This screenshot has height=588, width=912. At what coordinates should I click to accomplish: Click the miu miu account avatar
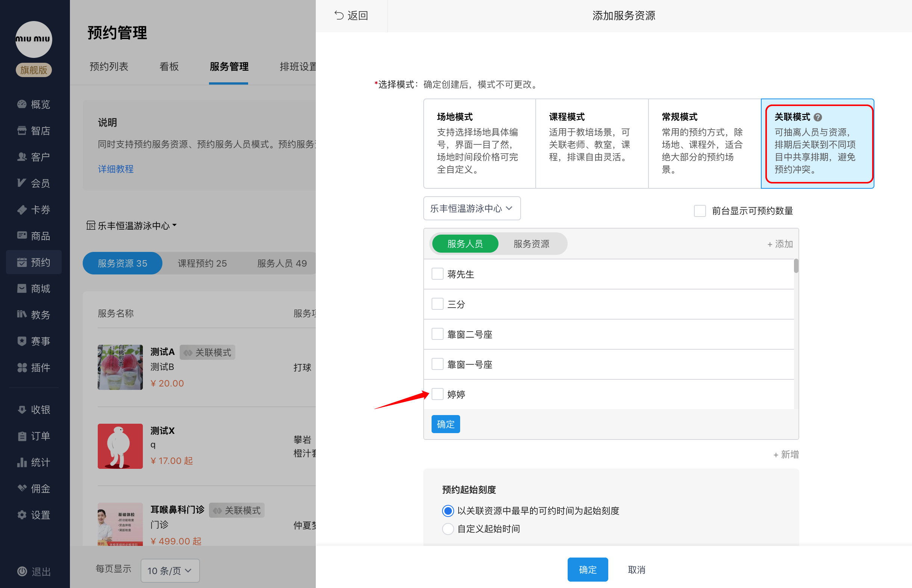tap(33, 39)
